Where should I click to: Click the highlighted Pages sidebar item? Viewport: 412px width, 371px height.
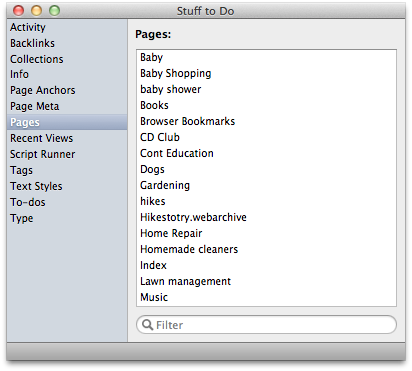click(x=67, y=122)
